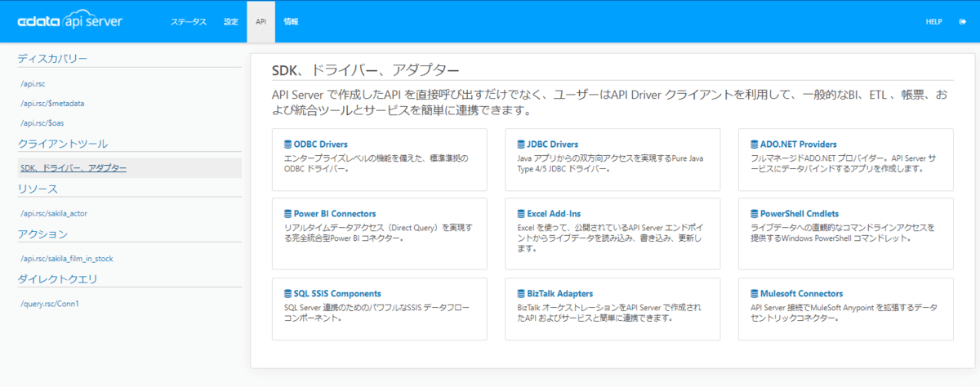Open the /api.rsc/$oas link
The height and width of the screenshot is (387, 980).
click(43, 123)
